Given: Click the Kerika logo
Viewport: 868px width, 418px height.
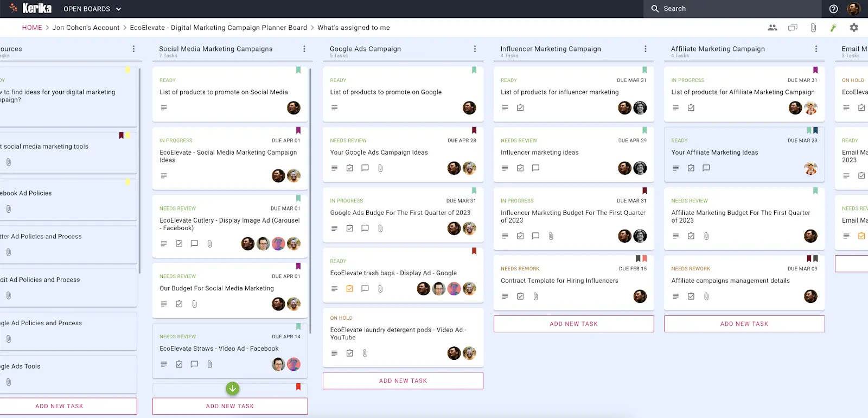Looking at the screenshot, I should pyautogui.click(x=30, y=8).
